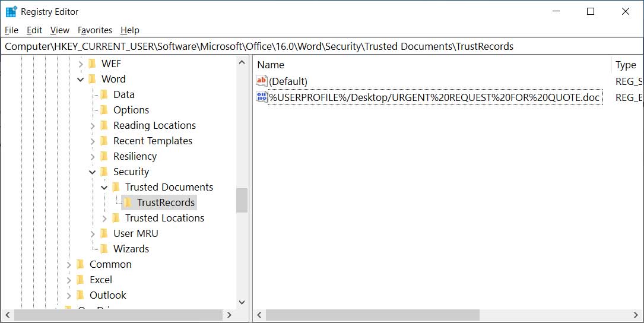Click the string icon next to (Default)
The height and width of the screenshot is (323, 644).
point(262,81)
